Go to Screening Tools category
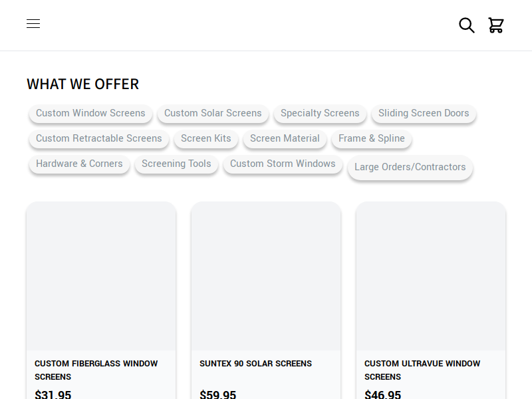 176,164
